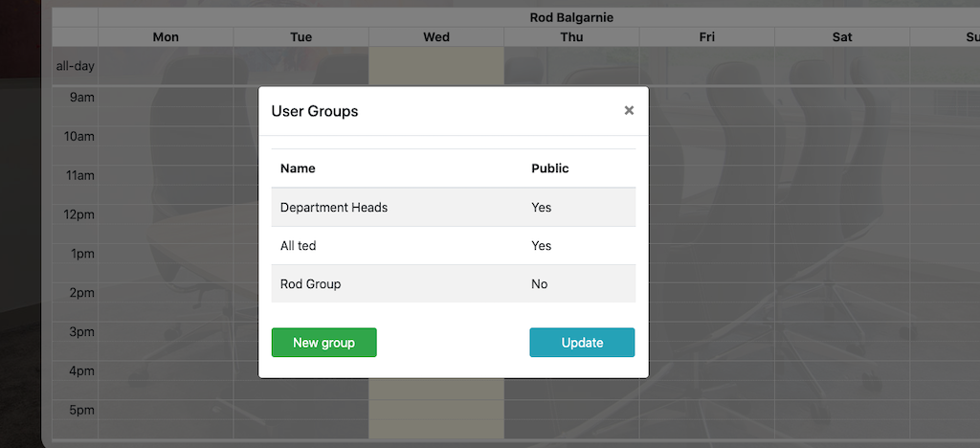Screen dimensions: 980x448
Task: Click the all-day row label
Action: (x=75, y=67)
